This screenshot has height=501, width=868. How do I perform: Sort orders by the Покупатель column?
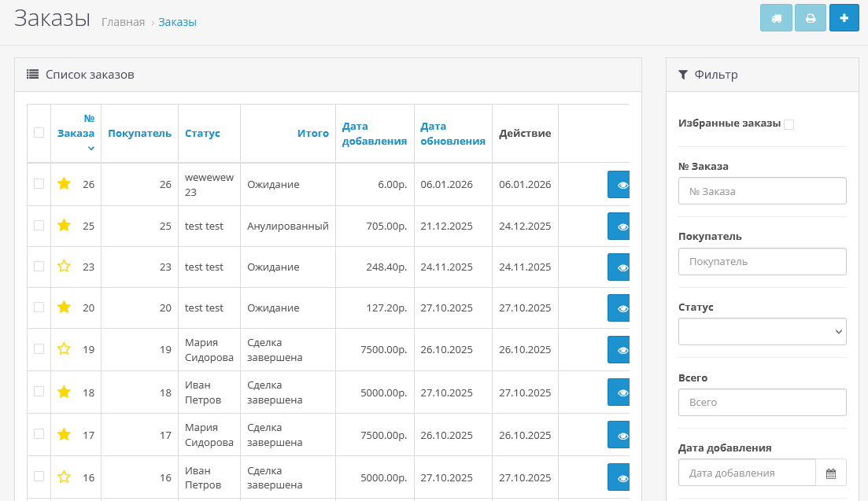tap(139, 133)
